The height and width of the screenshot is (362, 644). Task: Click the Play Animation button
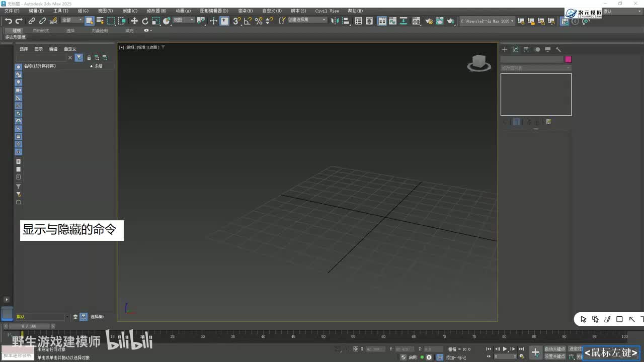[505, 349]
